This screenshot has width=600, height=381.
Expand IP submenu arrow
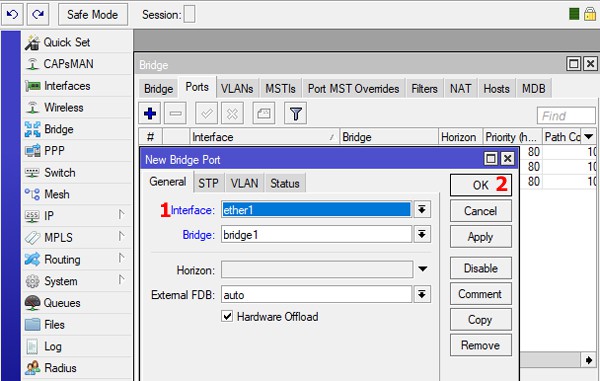click(122, 215)
